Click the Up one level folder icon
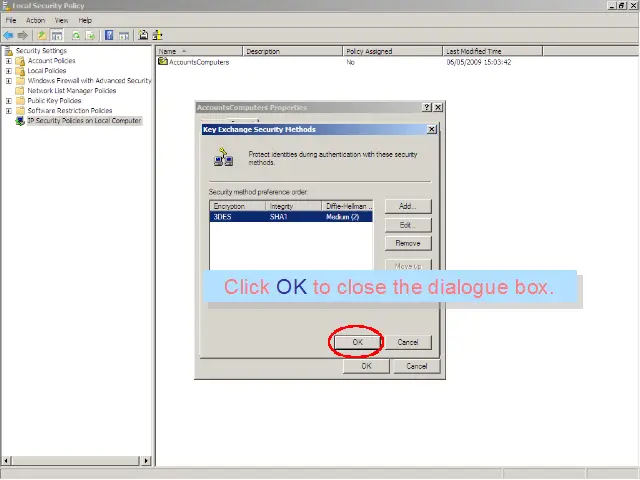The image size is (640, 480). coord(42,35)
